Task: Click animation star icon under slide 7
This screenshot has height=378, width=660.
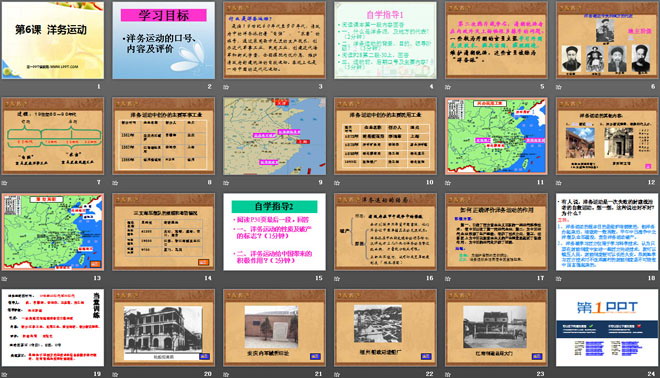Action: [4, 183]
